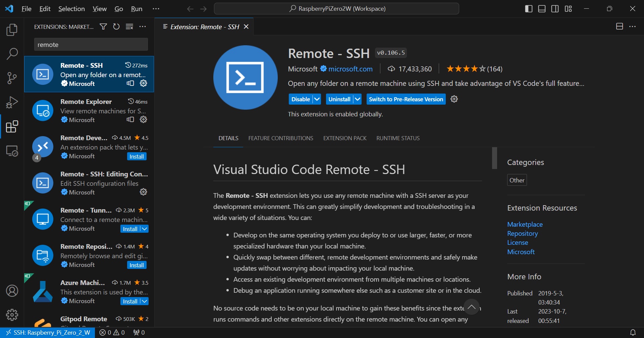644x338 pixels.
Task: Open the Manage gear in activity bar
Action: 12,315
